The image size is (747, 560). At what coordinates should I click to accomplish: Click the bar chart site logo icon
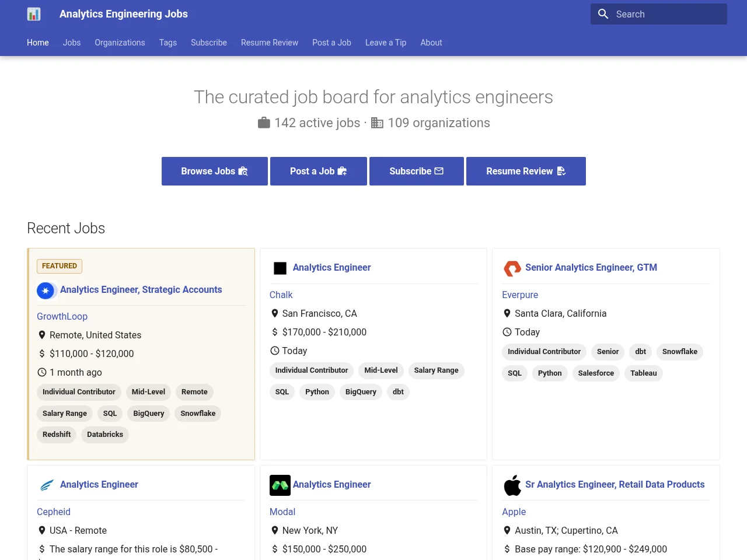[x=34, y=14]
